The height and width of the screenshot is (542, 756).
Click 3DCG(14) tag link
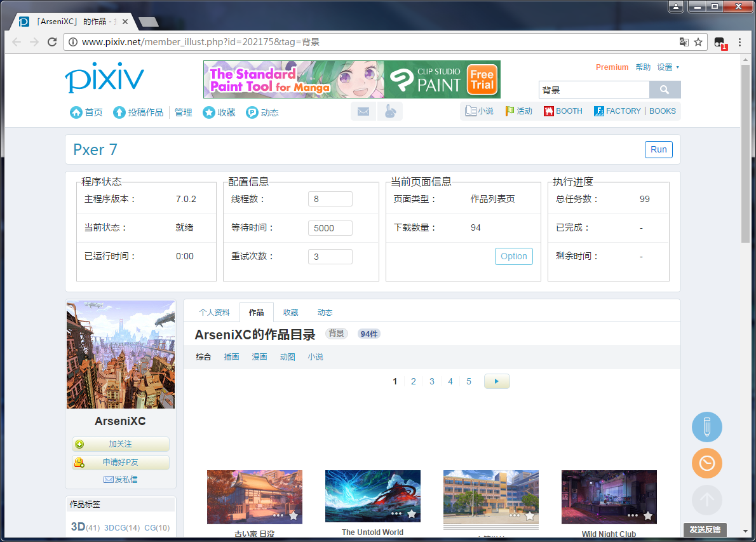tap(122, 527)
